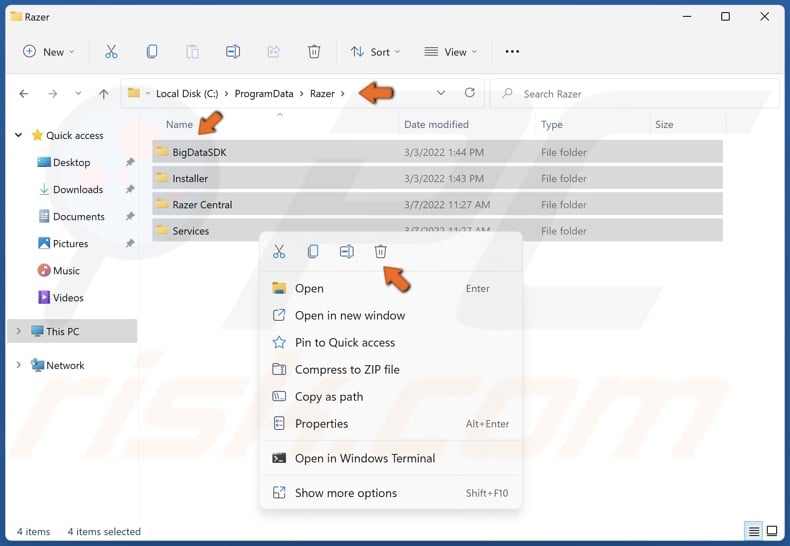Click ProgramData in breadcrumb path
This screenshot has width=790, height=546.
click(x=264, y=94)
